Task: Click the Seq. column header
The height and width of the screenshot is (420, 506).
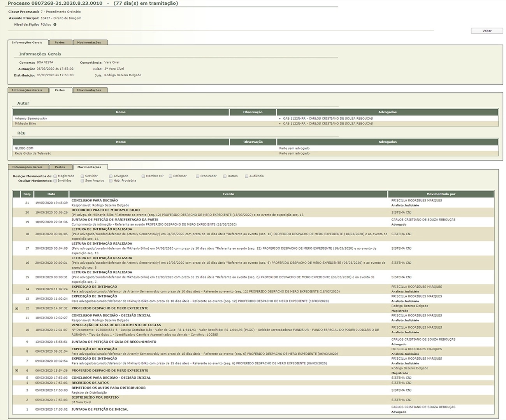Action: click(x=27, y=194)
